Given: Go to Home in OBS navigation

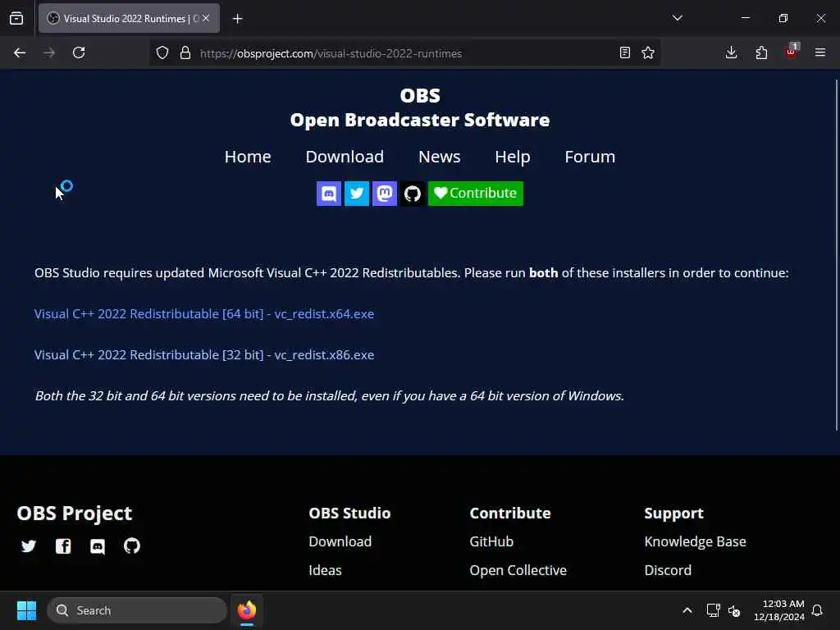Looking at the screenshot, I should point(248,157).
